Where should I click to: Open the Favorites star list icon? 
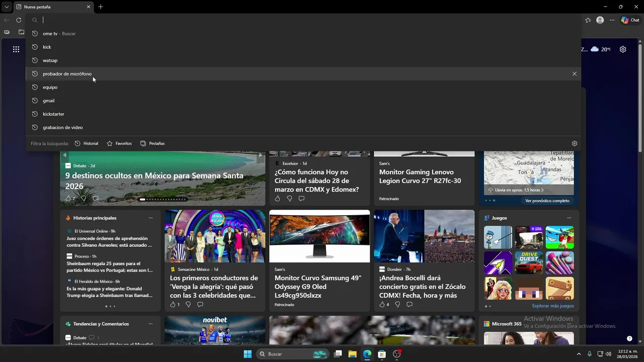[x=588, y=20]
